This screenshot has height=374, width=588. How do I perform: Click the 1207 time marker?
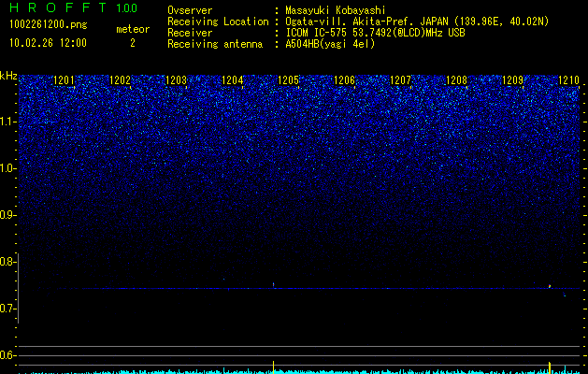tap(400, 80)
